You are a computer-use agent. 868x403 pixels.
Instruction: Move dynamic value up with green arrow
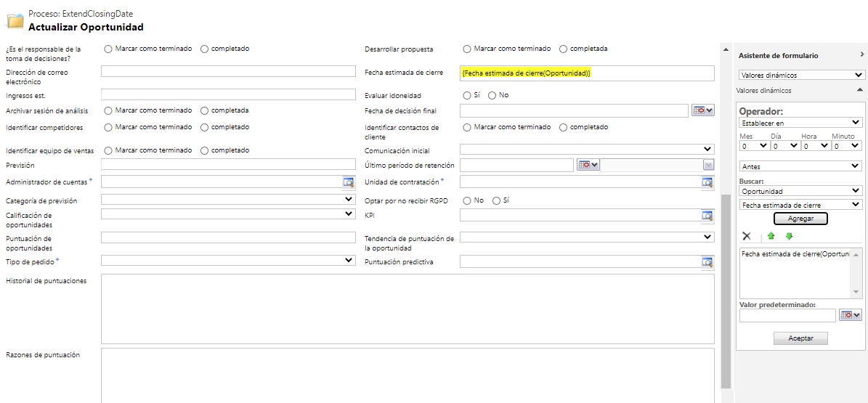pos(771,236)
